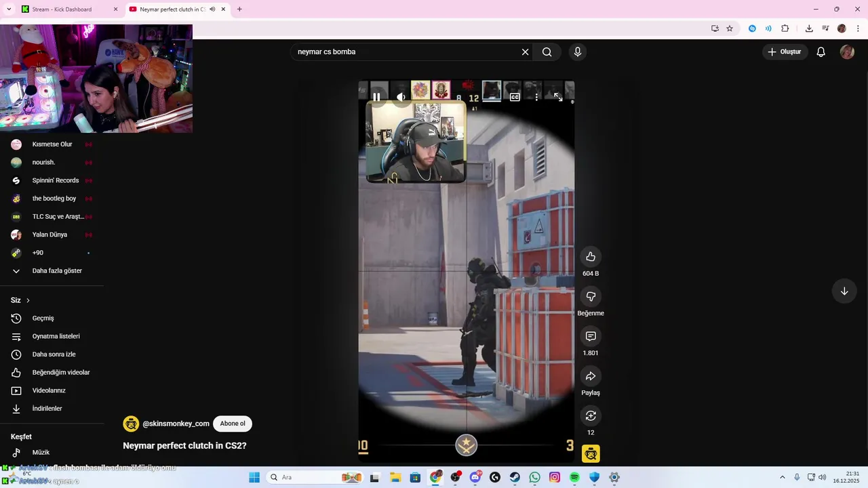The image size is (868, 488).
Task: Open the Oluştur create menu
Action: click(x=785, y=52)
